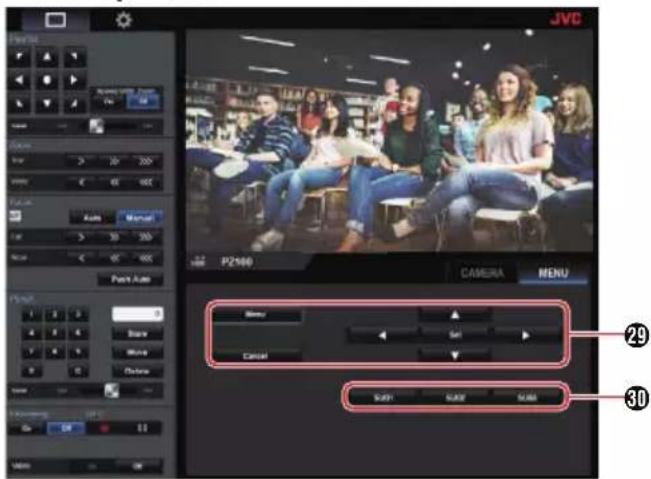The width and height of the screenshot is (651, 479).
Task: Click the SUB3 button
Action: (x=526, y=398)
